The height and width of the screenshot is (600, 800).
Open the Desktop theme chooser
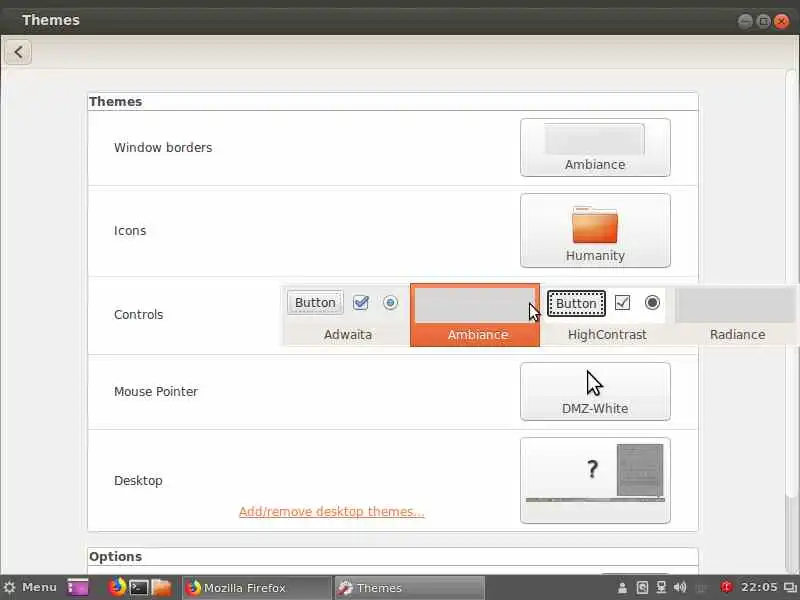point(595,480)
